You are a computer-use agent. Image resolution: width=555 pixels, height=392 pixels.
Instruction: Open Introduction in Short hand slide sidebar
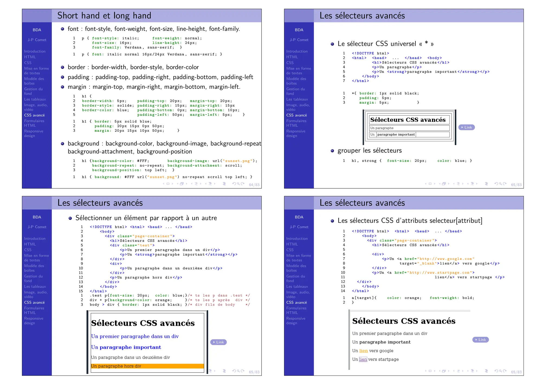35,51
